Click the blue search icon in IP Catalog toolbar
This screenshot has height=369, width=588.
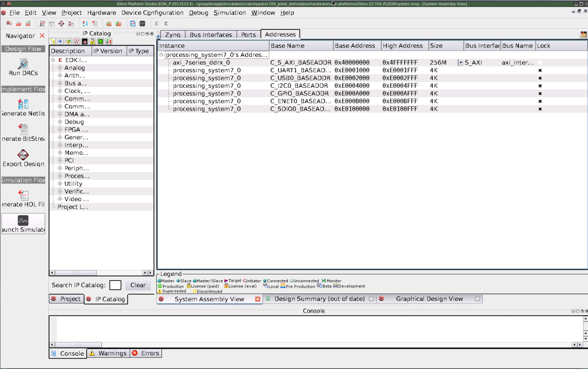tap(60, 41)
